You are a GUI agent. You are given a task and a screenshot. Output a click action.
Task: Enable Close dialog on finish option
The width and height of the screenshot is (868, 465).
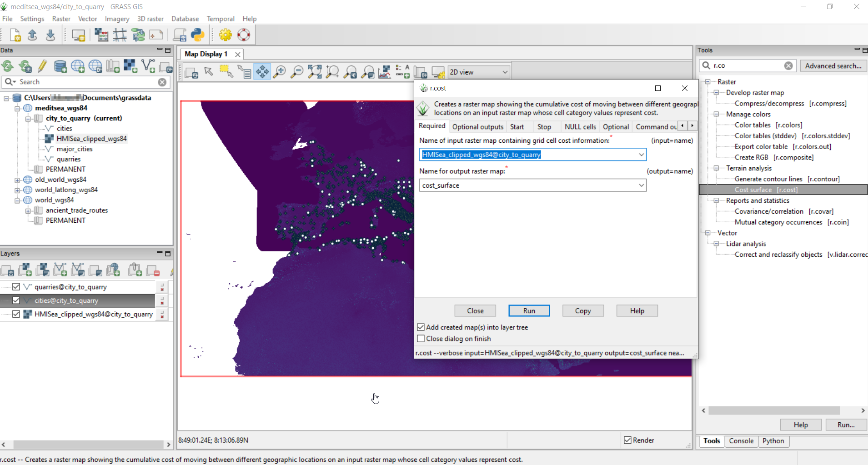420,339
